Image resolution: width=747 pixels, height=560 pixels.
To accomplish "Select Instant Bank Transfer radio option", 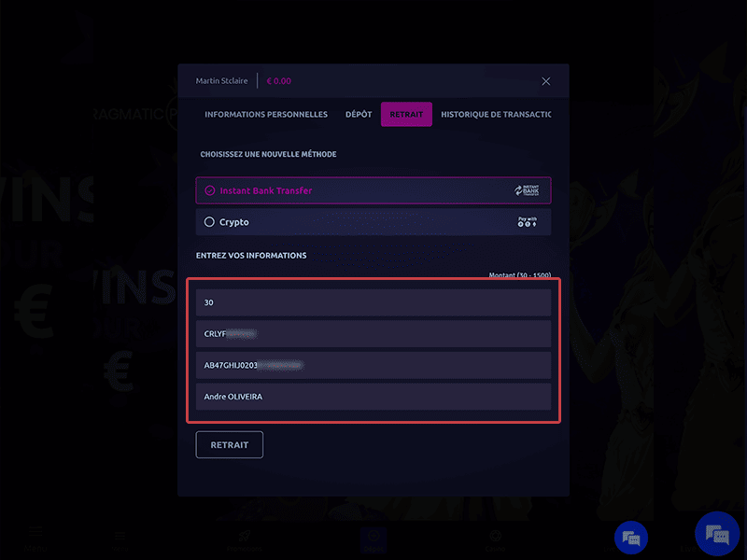I will click(x=209, y=190).
